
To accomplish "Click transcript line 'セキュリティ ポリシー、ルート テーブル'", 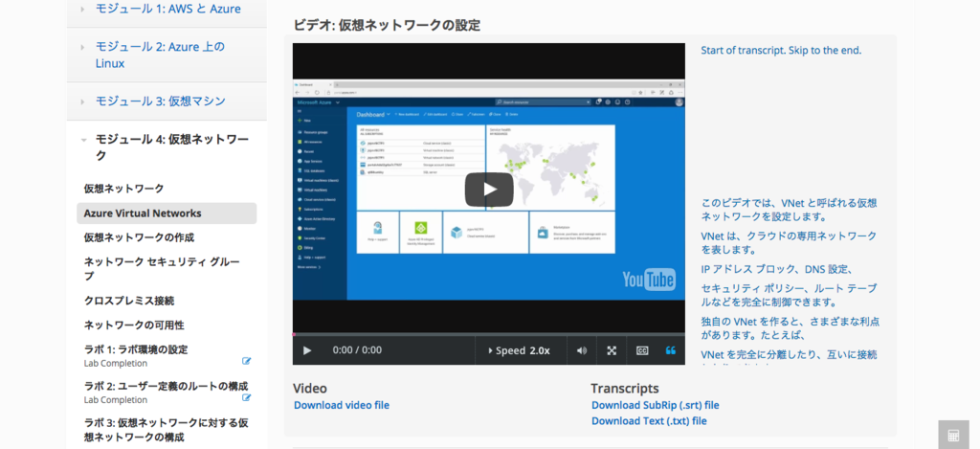I will [x=789, y=295].
